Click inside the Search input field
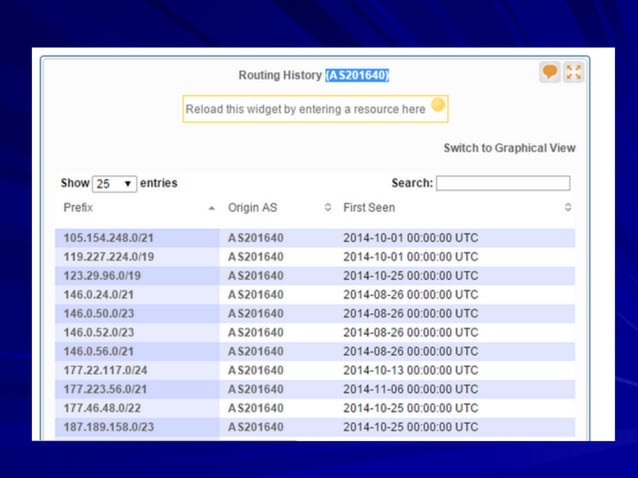The height and width of the screenshot is (478, 638). pyautogui.click(x=502, y=184)
